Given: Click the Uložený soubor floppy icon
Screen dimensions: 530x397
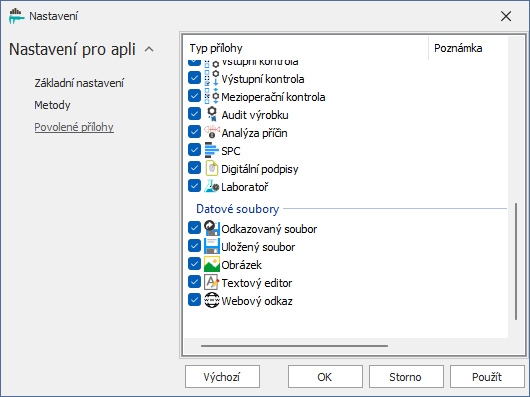Looking at the screenshot, I should click(212, 246).
